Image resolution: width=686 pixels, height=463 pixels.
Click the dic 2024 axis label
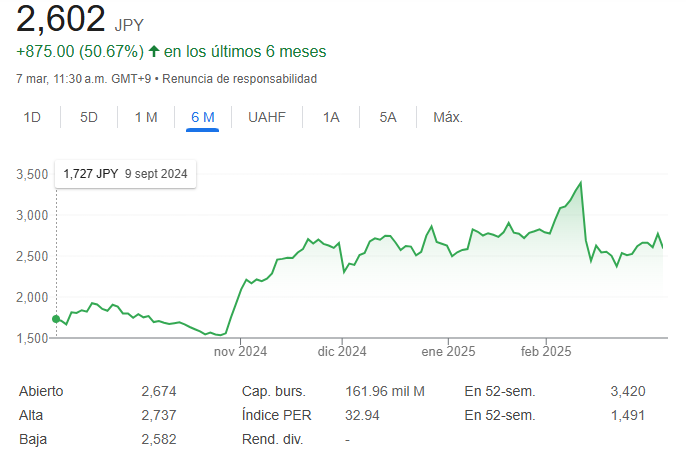point(342,351)
